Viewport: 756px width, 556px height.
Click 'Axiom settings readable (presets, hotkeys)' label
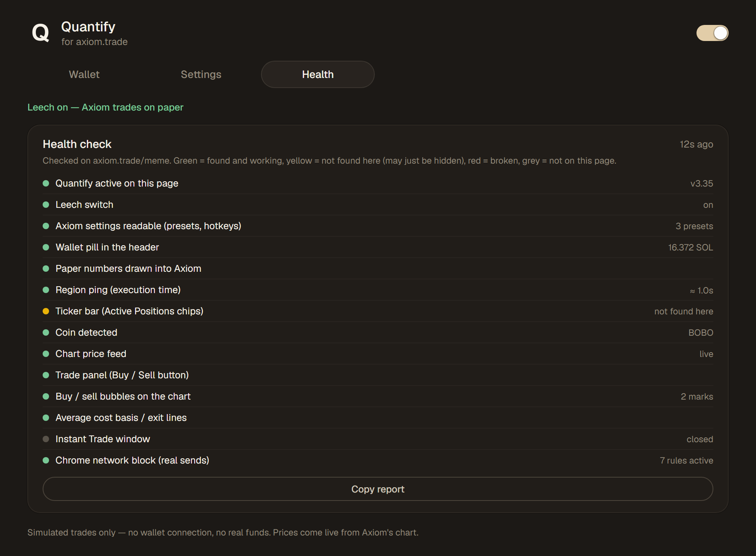148,226
